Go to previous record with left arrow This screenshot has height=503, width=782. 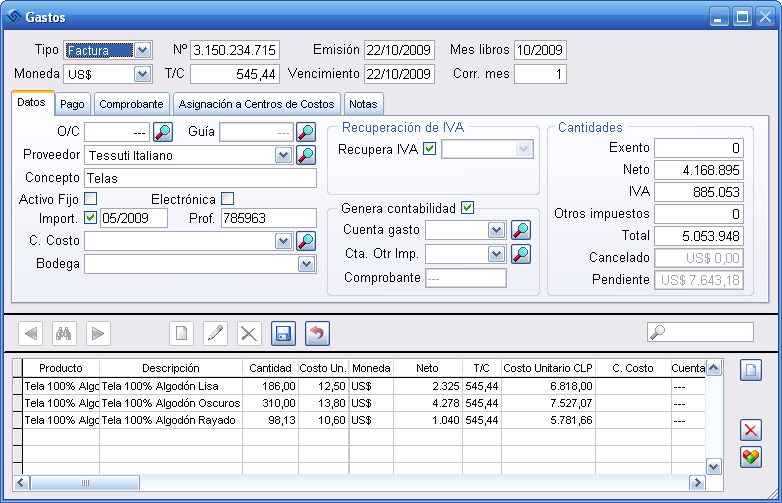(x=30, y=334)
